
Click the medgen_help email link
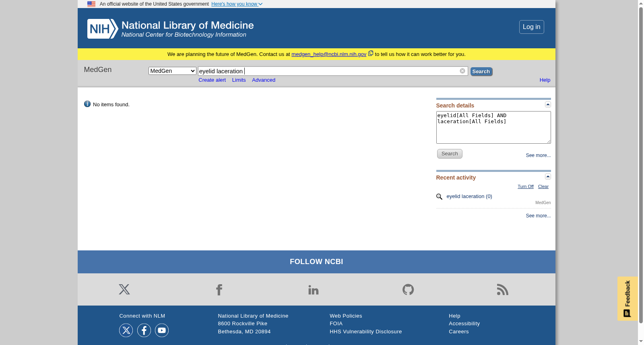329,54
